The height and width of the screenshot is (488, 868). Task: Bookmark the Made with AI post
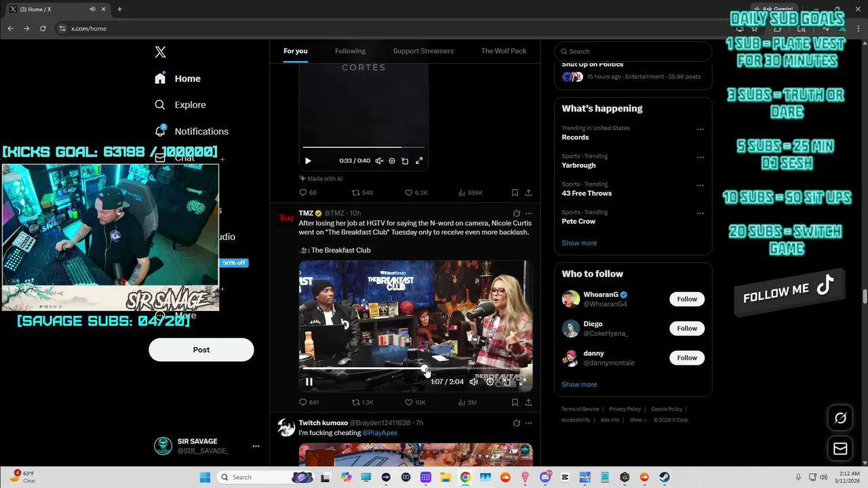click(x=515, y=192)
